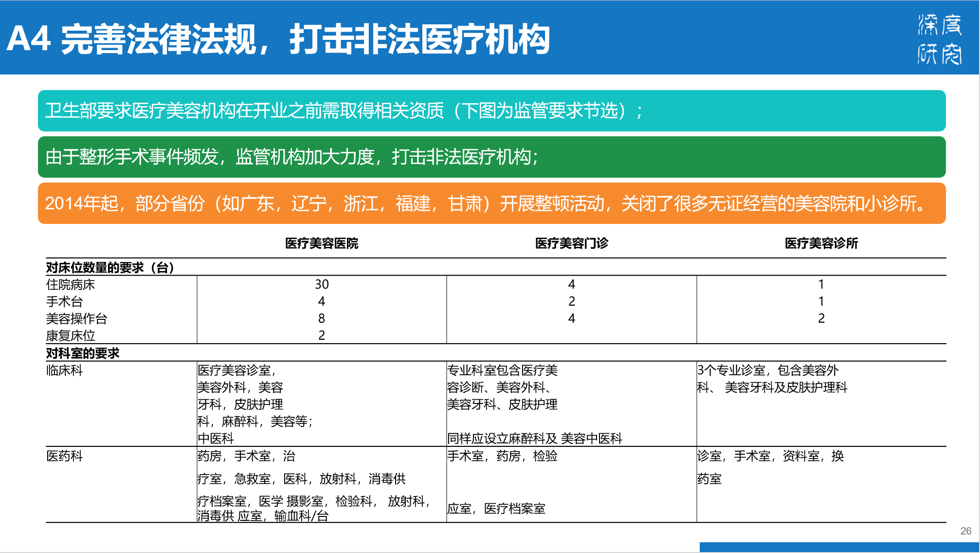The width and height of the screenshot is (980, 553).
Task: Select the green banner about 整形手术事件频发
Action: (491, 157)
